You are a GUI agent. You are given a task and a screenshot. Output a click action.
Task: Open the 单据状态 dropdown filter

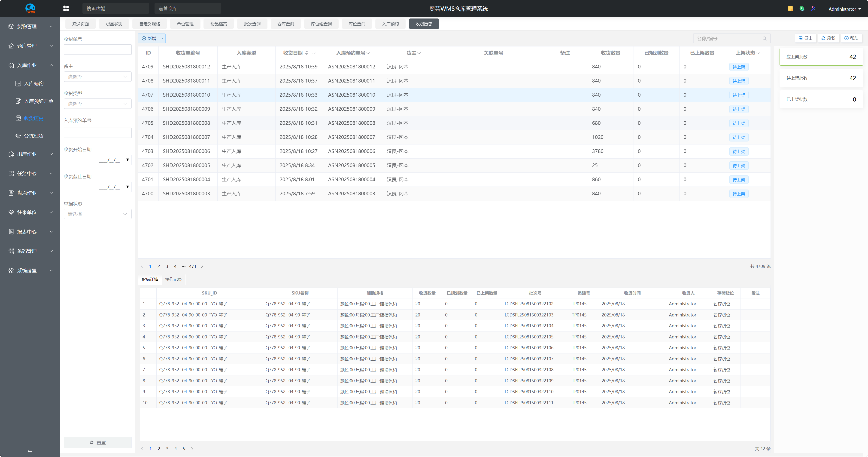click(x=97, y=214)
